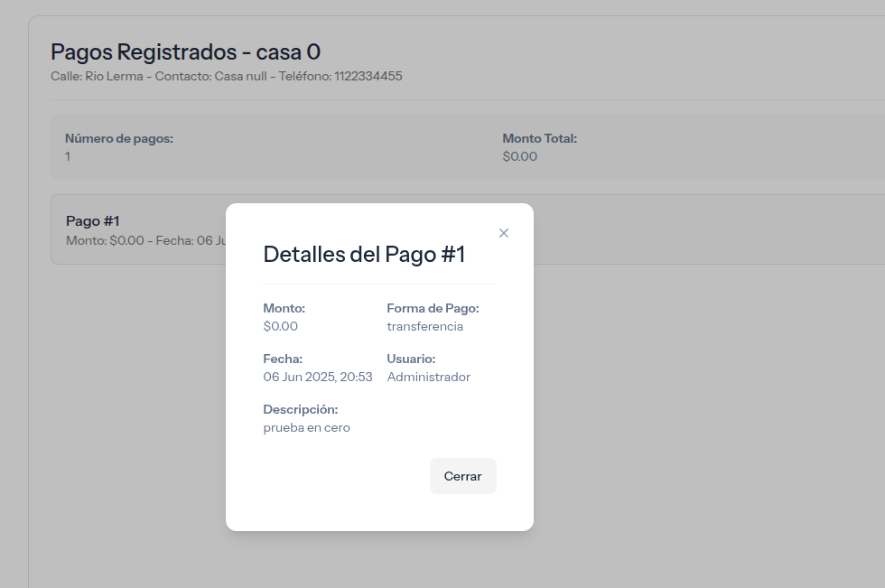885x588 pixels.
Task: Select the $0.00 amount under Monto Total
Action: click(x=519, y=156)
